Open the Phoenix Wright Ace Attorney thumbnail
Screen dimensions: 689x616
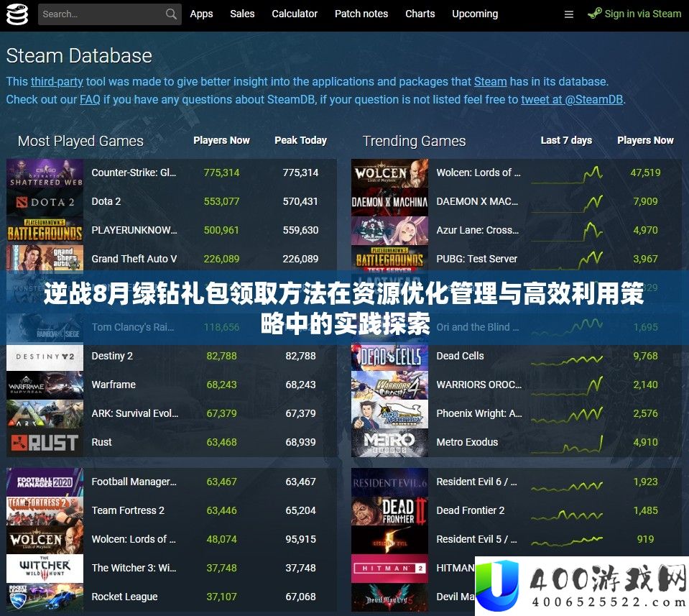[x=389, y=414]
